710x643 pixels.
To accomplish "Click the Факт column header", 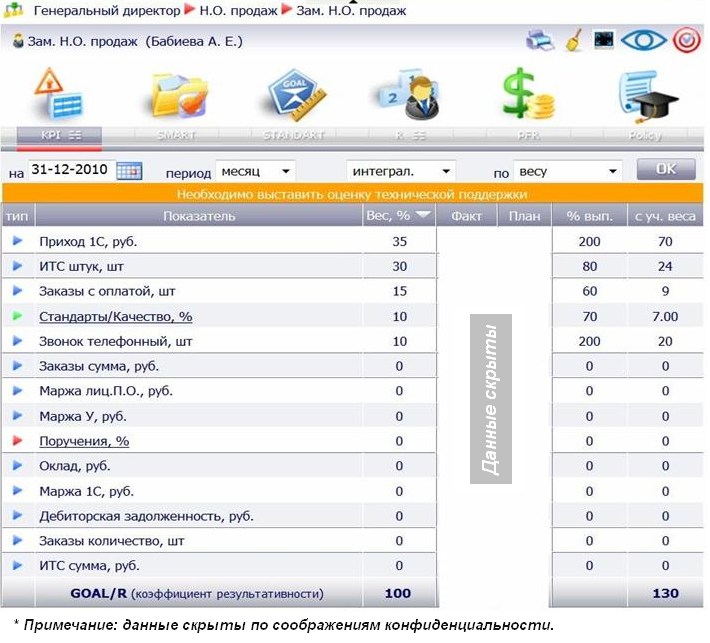I will click(466, 216).
